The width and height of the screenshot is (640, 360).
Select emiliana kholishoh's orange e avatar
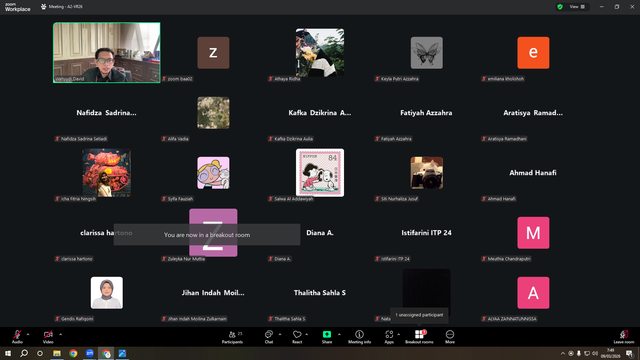click(x=533, y=53)
